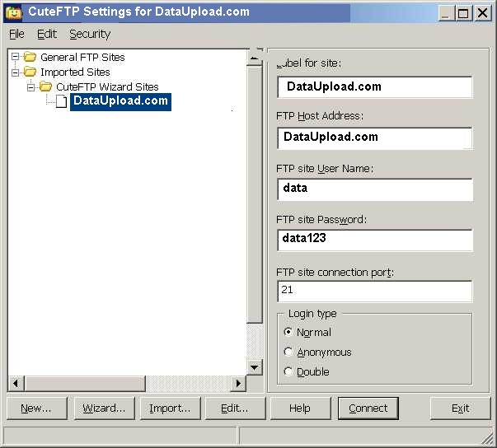This screenshot has height=448, width=497.
Task: Click the vertical scrollbar thumb in tree
Action: pos(254,194)
